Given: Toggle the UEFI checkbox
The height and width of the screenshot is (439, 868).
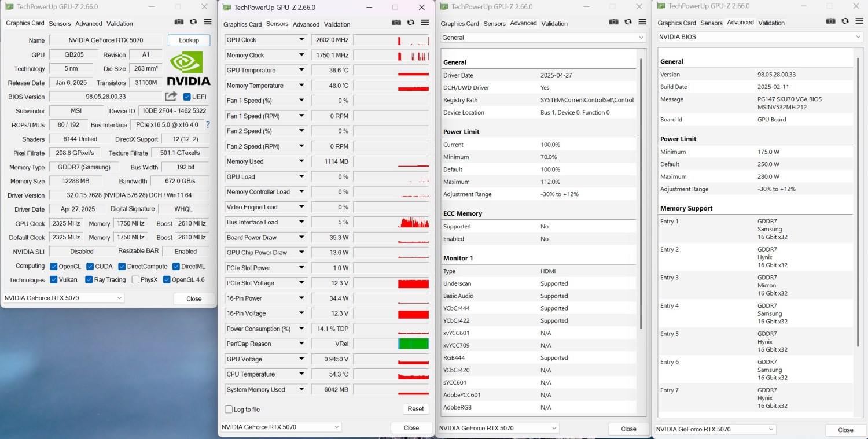Looking at the screenshot, I should 187,97.
